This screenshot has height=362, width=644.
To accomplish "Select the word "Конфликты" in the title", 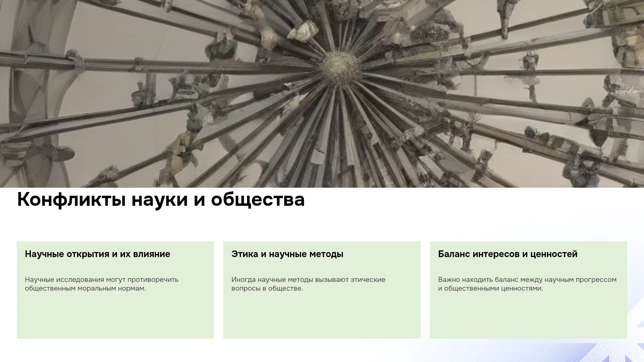I will 71,200.
